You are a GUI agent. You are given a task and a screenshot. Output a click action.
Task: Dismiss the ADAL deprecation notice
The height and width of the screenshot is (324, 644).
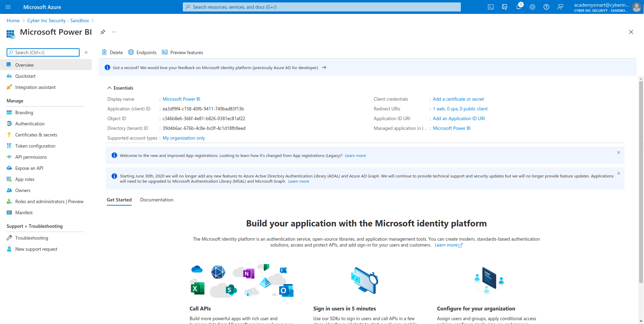click(x=619, y=173)
